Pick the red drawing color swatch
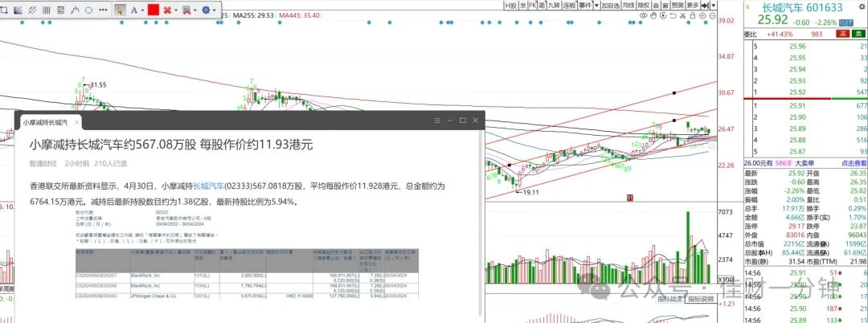 [x=154, y=10]
